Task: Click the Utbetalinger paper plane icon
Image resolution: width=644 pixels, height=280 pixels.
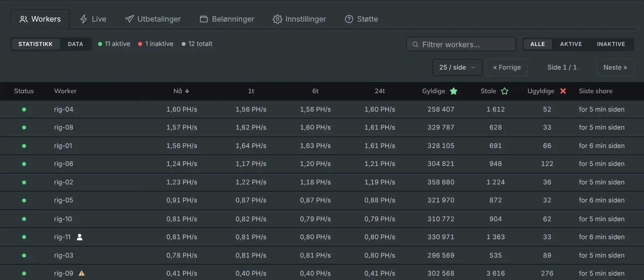Action: (129, 19)
